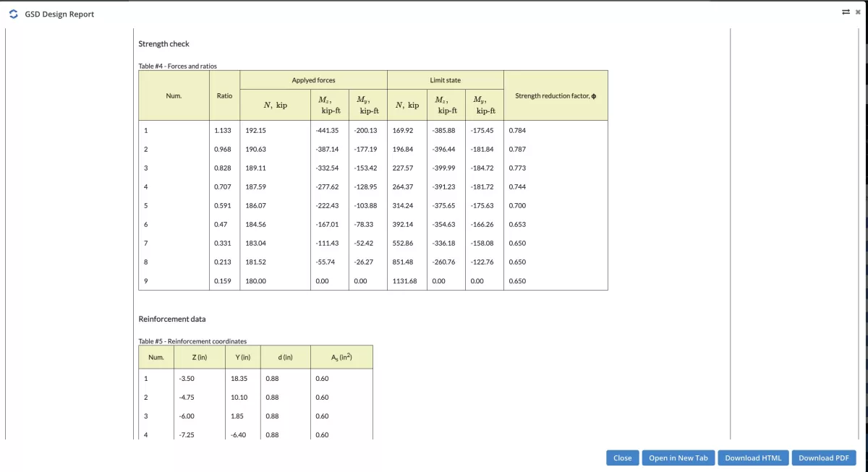Click applied force N value 189.11
The image size is (868, 472).
click(x=255, y=168)
